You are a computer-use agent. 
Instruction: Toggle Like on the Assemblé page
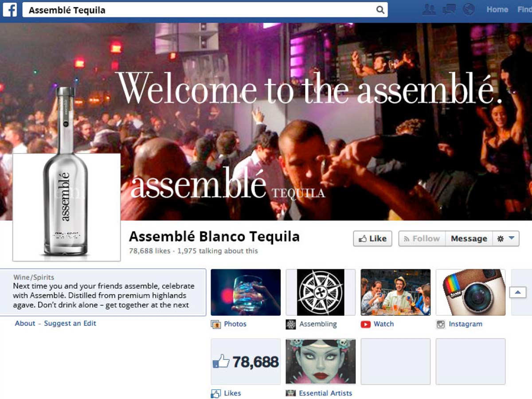[x=373, y=239]
